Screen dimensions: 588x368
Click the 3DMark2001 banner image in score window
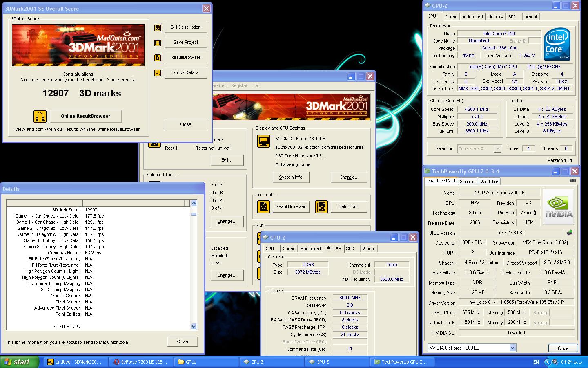[78, 45]
